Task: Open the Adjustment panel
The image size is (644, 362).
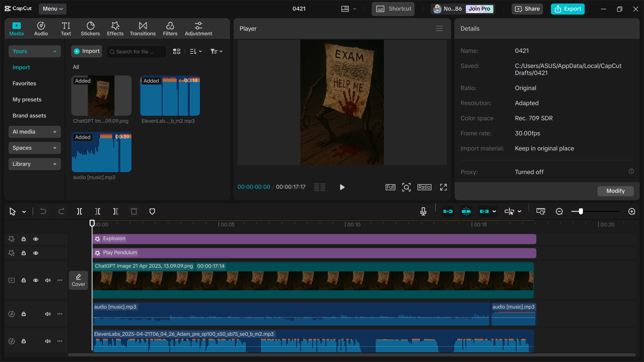Action: point(198,29)
